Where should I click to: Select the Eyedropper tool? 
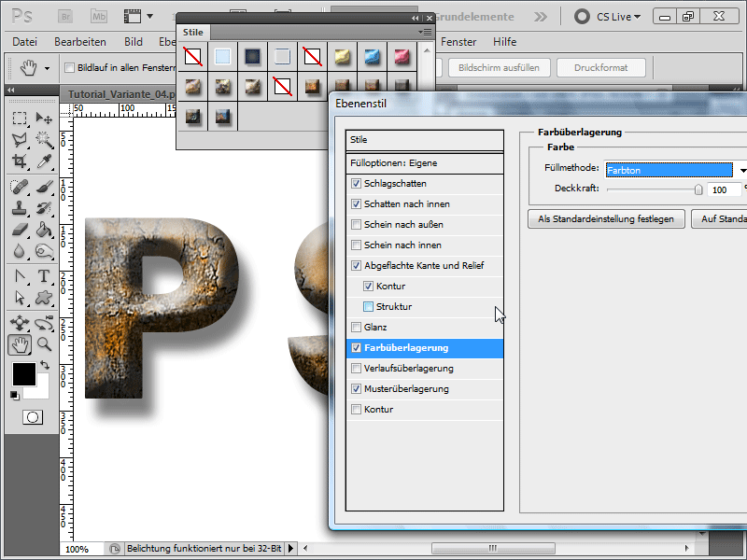(44, 161)
